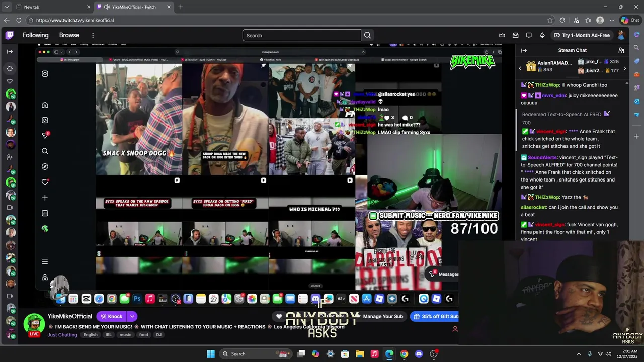The width and height of the screenshot is (644, 362).
Task: Show hidden system tray icons
Action: [x=579, y=354]
